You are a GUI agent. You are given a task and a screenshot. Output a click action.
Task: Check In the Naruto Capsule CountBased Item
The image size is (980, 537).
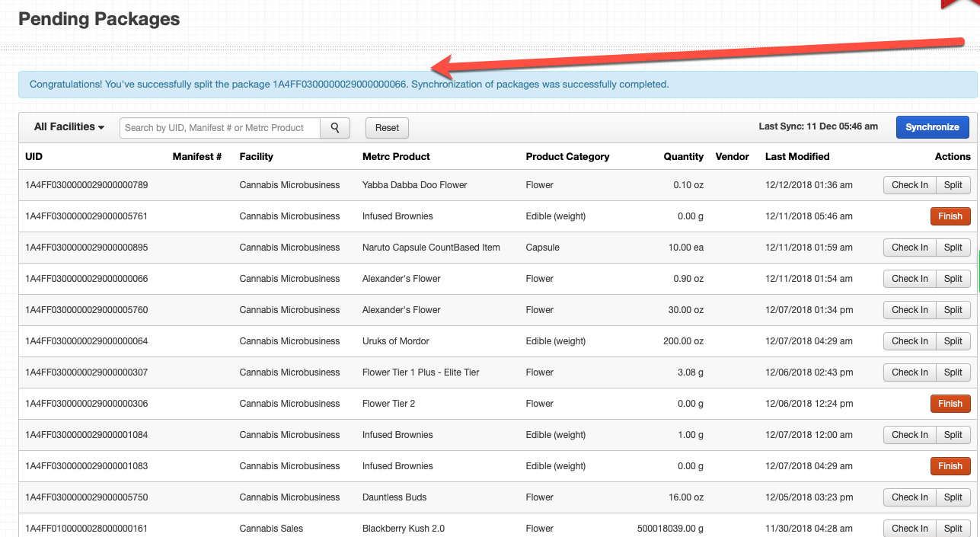(x=909, y=247)
